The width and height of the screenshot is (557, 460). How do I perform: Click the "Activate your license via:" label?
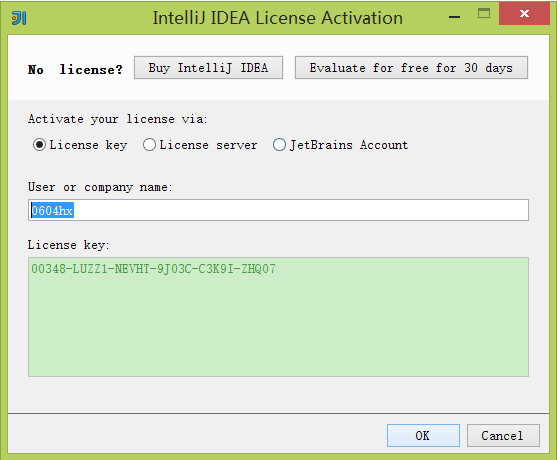click(118, 119)
